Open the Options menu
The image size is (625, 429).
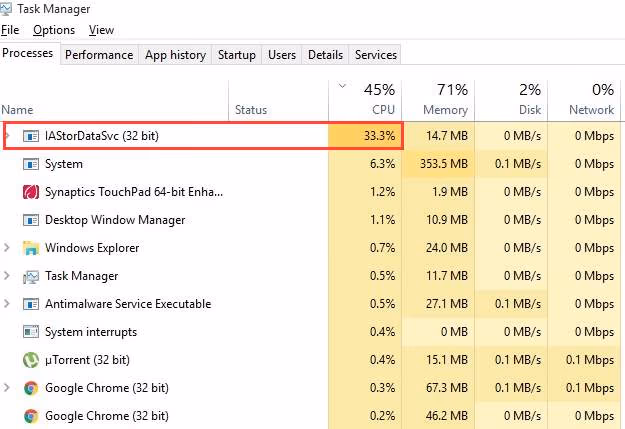point(54,31)
